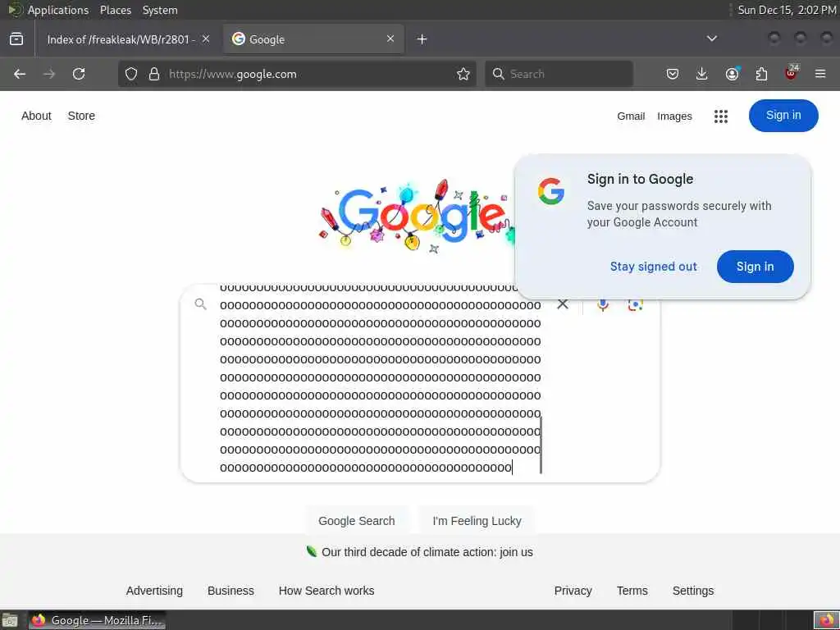Open the About link

[36, 116]
